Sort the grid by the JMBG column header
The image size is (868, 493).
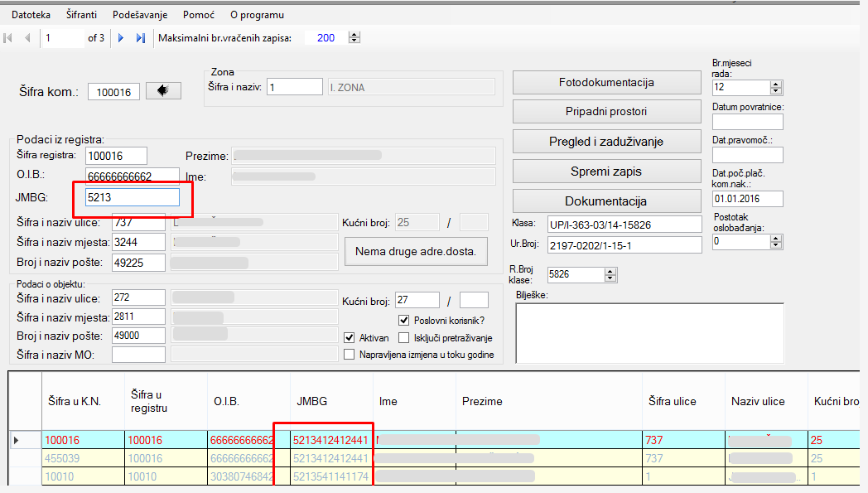(312, 401)
